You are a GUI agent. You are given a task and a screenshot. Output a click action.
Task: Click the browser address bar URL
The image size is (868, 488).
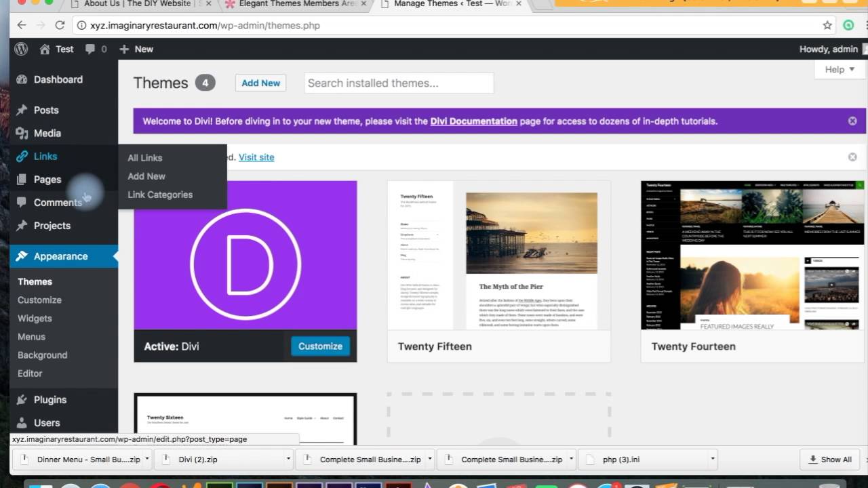(x=205, y=25)
